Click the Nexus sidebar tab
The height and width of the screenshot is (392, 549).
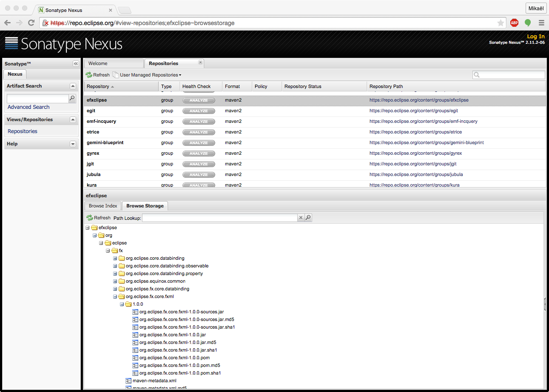click(15, 74)
